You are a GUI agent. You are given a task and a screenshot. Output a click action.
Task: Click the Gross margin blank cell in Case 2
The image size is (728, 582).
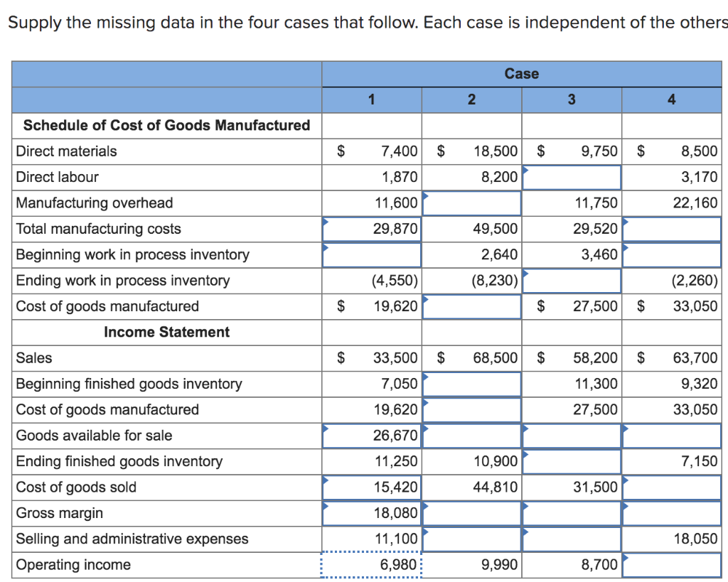[471, 512]
